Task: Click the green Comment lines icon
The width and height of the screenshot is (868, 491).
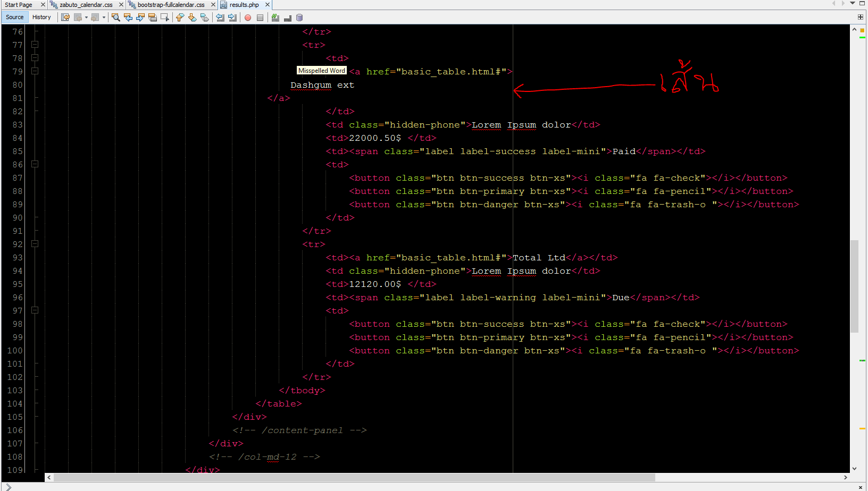Action: 276,18
